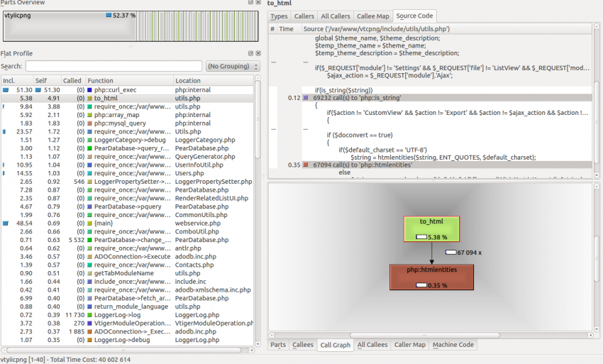
Task: Switch to the Machine Code tab
Action: click(453, 345)
